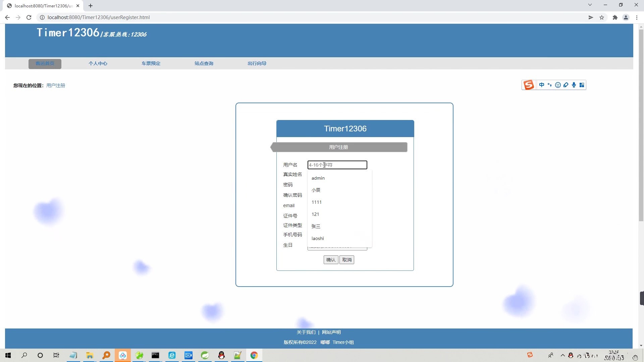Click the Sogou input method logo icon

click(529, 85)
